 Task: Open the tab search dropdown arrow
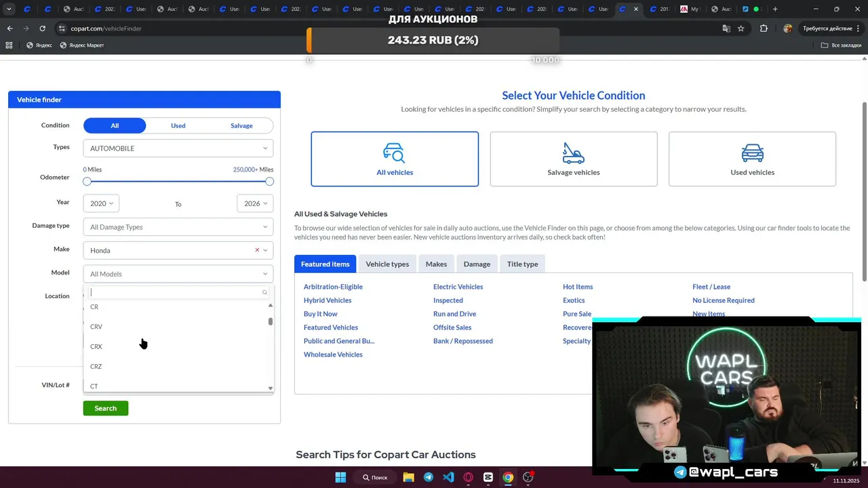[x=9, y=9]
